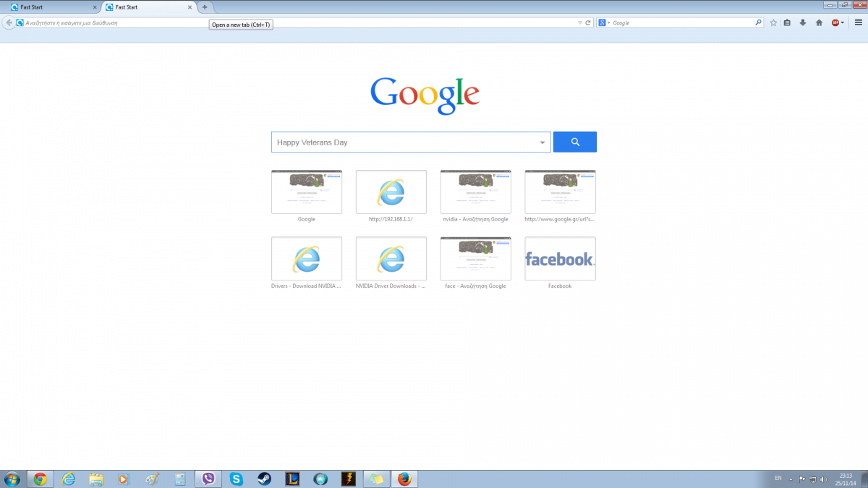The width and height of the screenshot is (868, 488).
Task: Open the Paint taskbar icon
Action: tap(152, 479)
